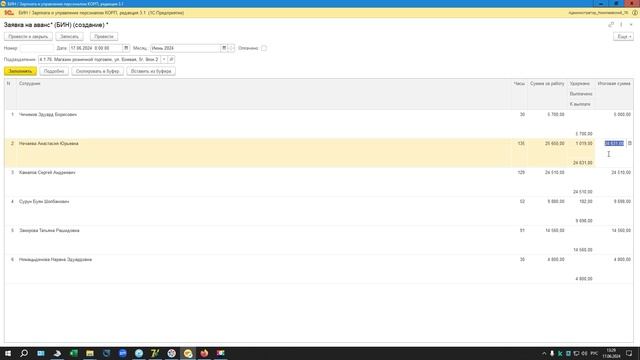Click the 1C logo icon

(x=9, y=13)
